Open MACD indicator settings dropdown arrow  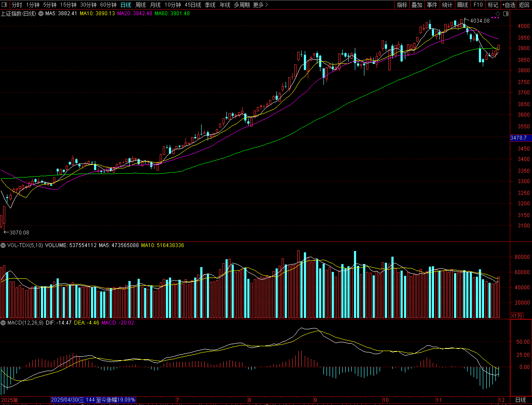pyautogui.click(x=3, y=323)
